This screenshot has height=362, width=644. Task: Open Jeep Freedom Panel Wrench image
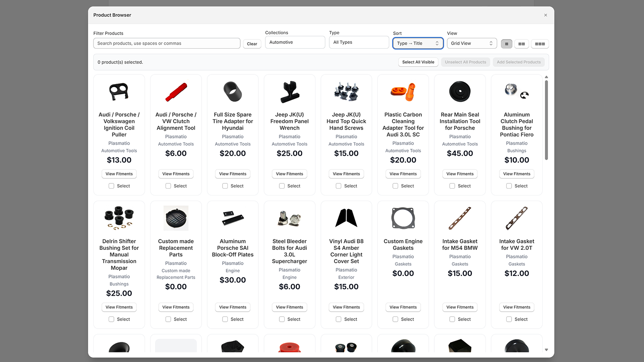click(290, 92)
